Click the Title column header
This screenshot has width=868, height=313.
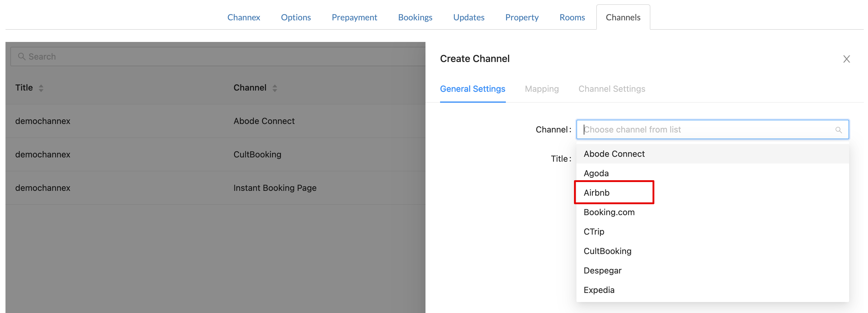pyautogui.click(x=24, y=88)
